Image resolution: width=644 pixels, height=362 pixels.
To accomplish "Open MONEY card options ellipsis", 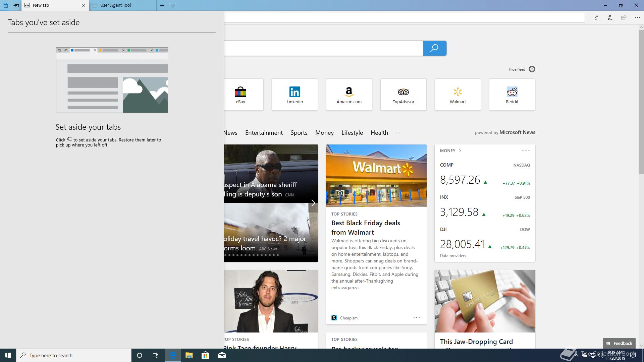I will [526, 151].
